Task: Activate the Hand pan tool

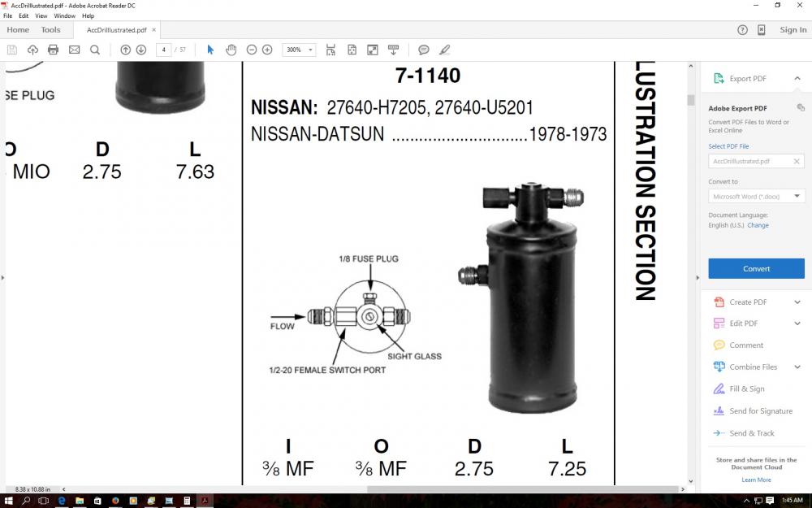Action: pyautogui.click(x=231, y=50)
